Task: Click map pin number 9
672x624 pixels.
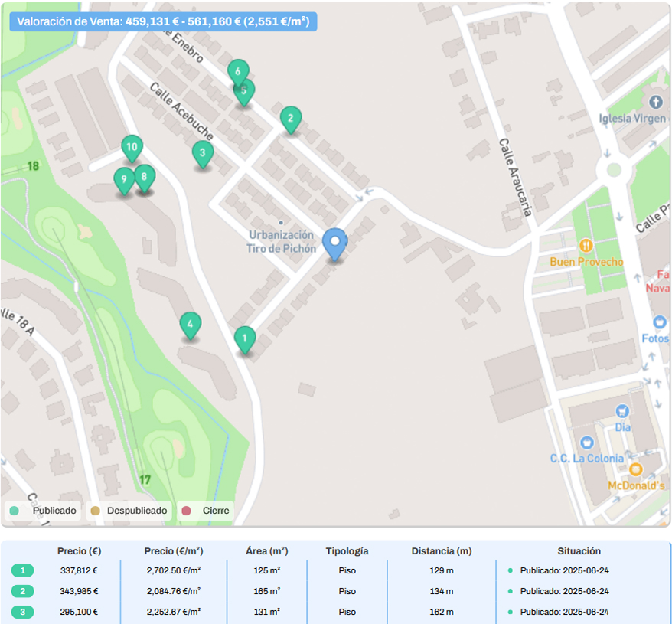Action: (x=123, y=181)
